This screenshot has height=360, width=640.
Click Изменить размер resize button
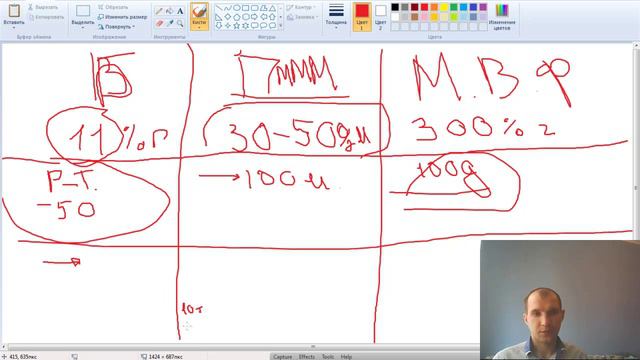click(122, 17)
